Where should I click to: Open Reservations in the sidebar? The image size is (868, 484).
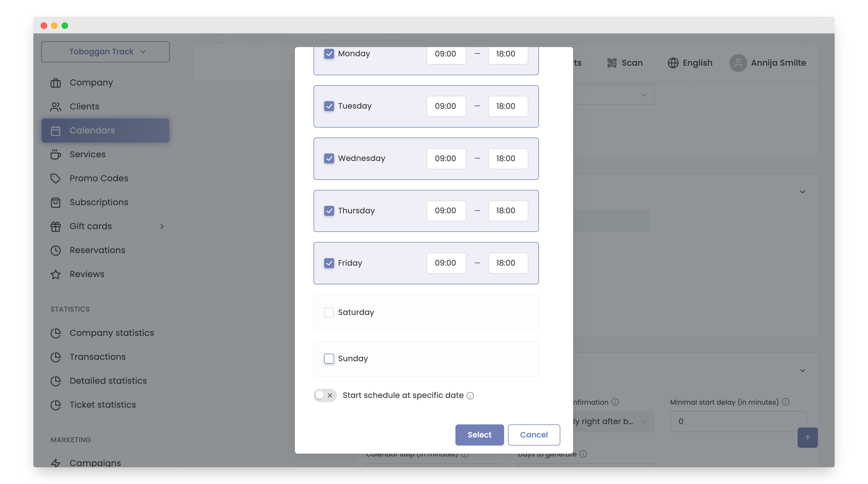pos(97,250)
